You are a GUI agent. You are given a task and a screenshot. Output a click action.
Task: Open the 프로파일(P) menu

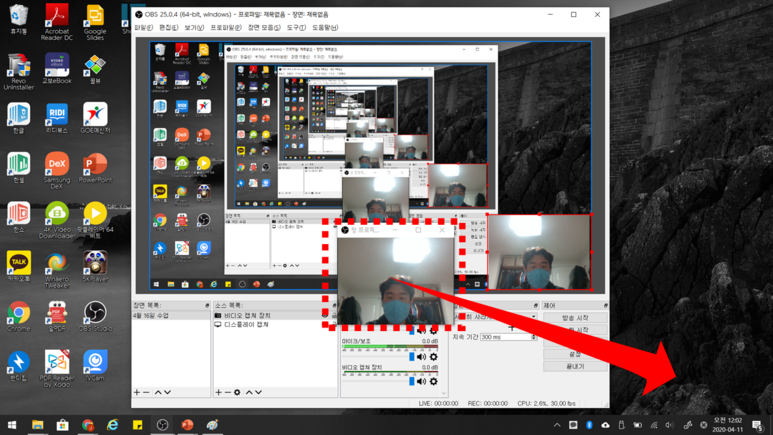pos(226,28)
